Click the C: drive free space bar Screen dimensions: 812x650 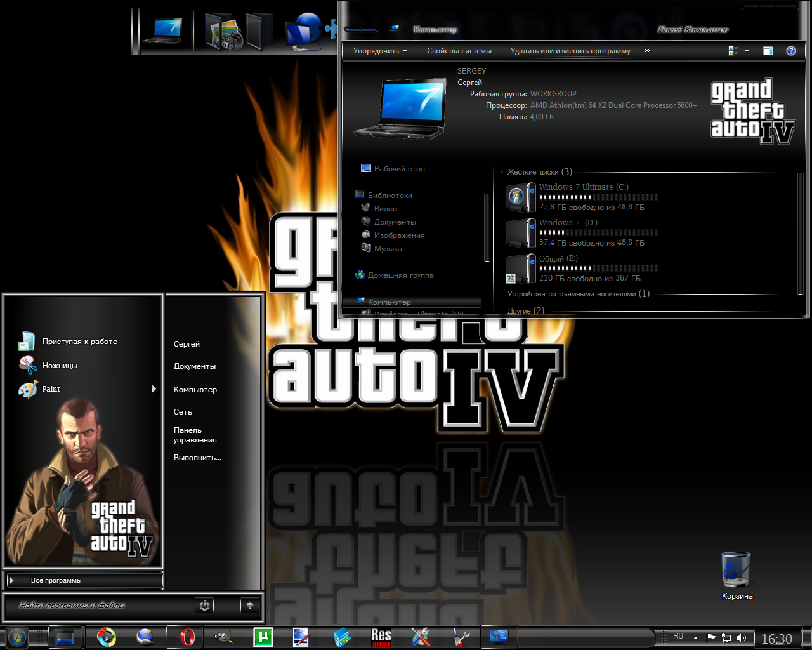(598, 197)
